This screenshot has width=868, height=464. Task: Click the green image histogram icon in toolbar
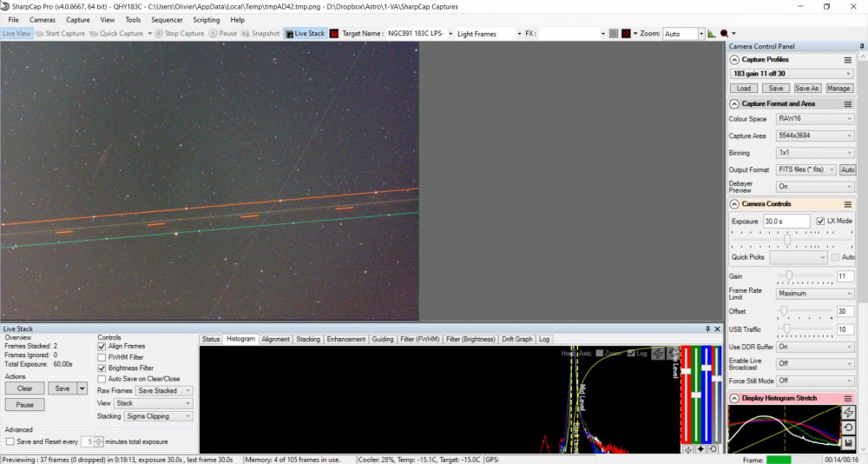(x=712, y=33)
